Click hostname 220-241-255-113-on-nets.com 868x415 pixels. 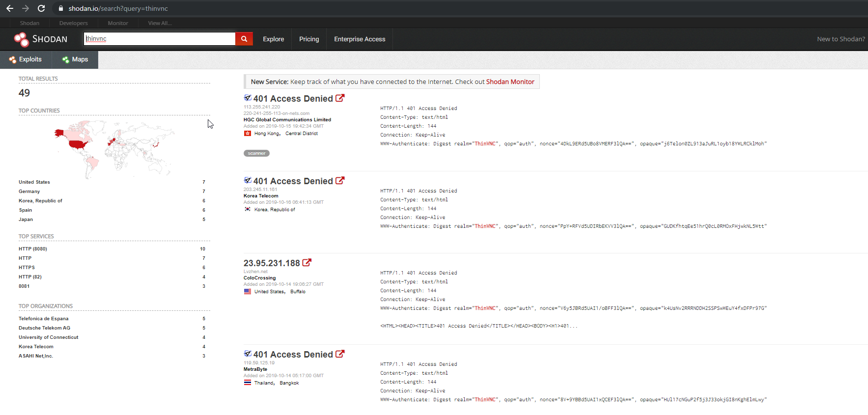(x=277, y=113)
